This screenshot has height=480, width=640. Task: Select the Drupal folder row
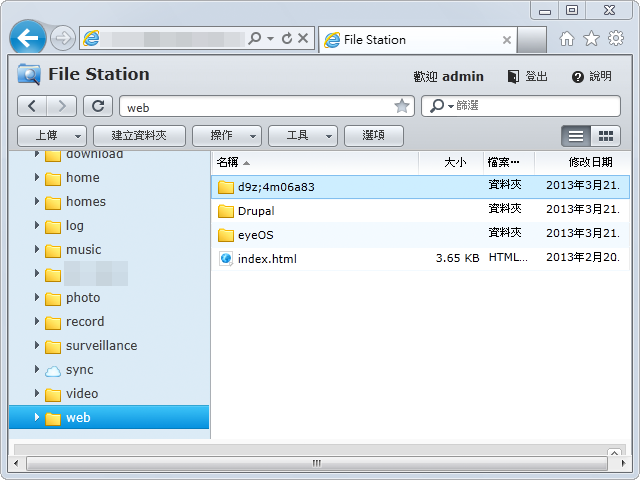[x=420, y=211]
